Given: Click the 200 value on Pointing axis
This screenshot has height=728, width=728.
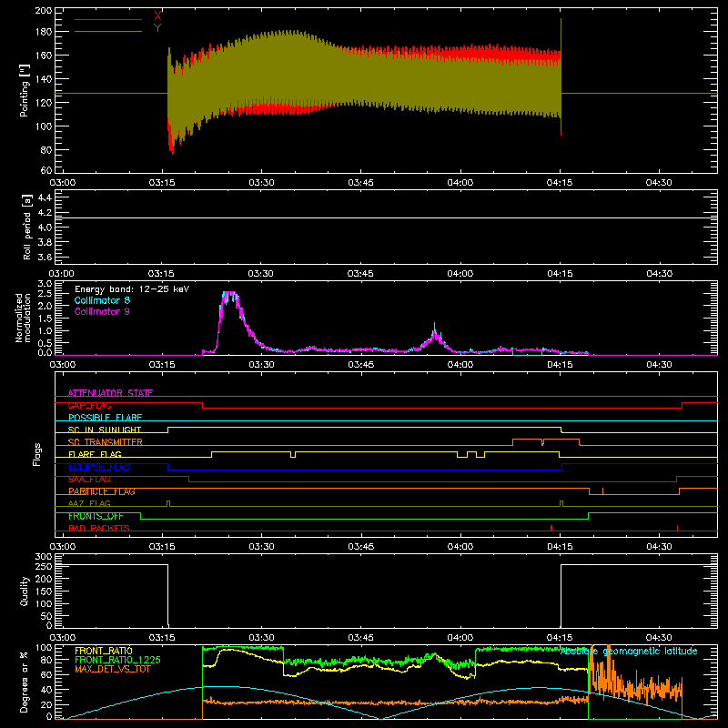Looking at the screenshot, I should click(x=43, y=10).
